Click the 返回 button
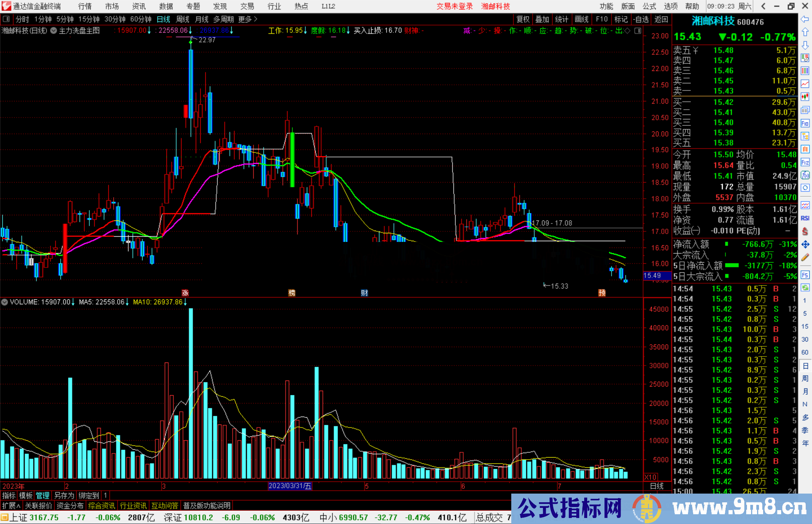 pyautogui.click(x=661, y=19)
